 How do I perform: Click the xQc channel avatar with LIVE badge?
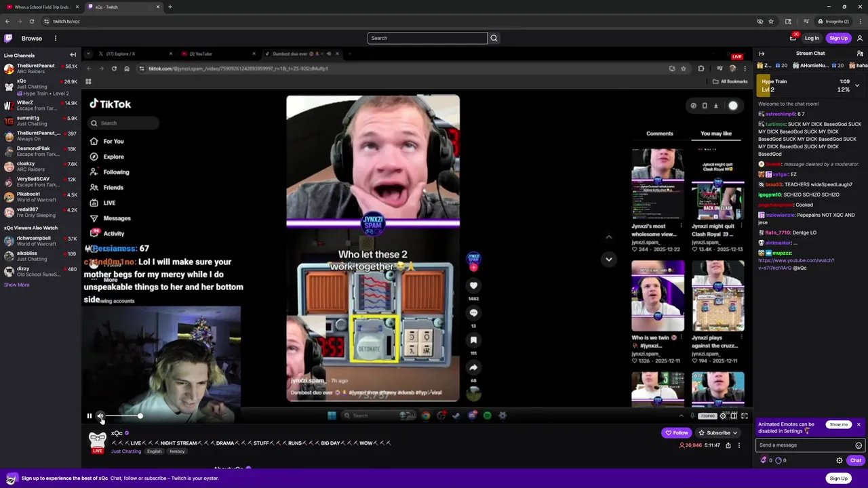(98, 441)
